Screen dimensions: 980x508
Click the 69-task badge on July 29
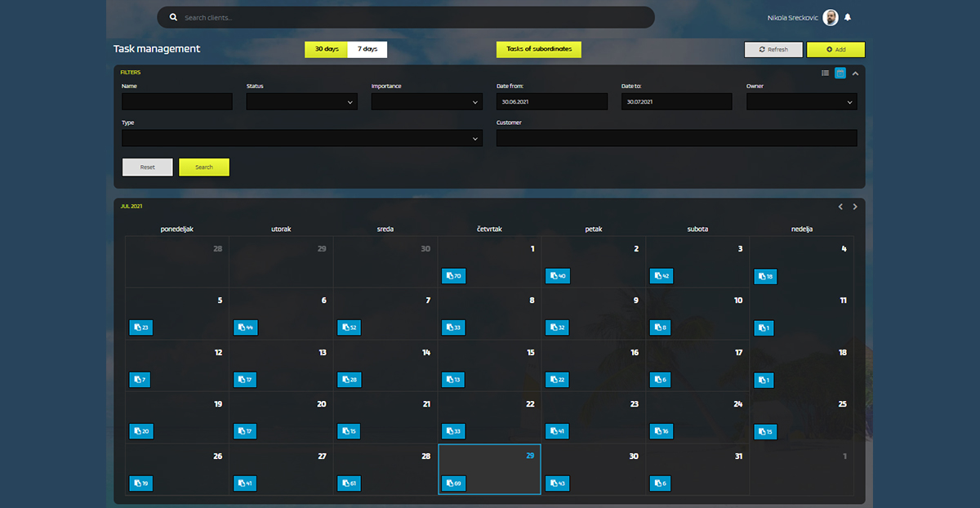(x=453, y=483)
